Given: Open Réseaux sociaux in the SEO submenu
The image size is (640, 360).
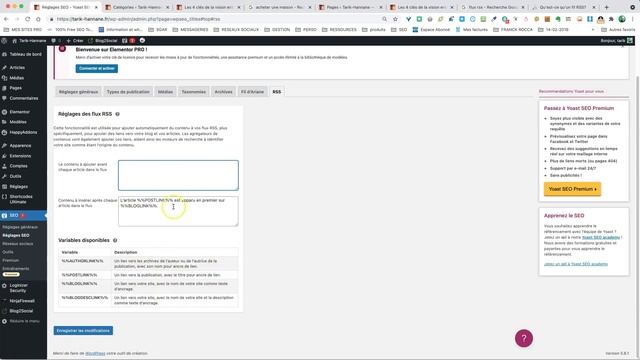Looking at the screenshot, I should pyautogui.click(x=18, y=244).
